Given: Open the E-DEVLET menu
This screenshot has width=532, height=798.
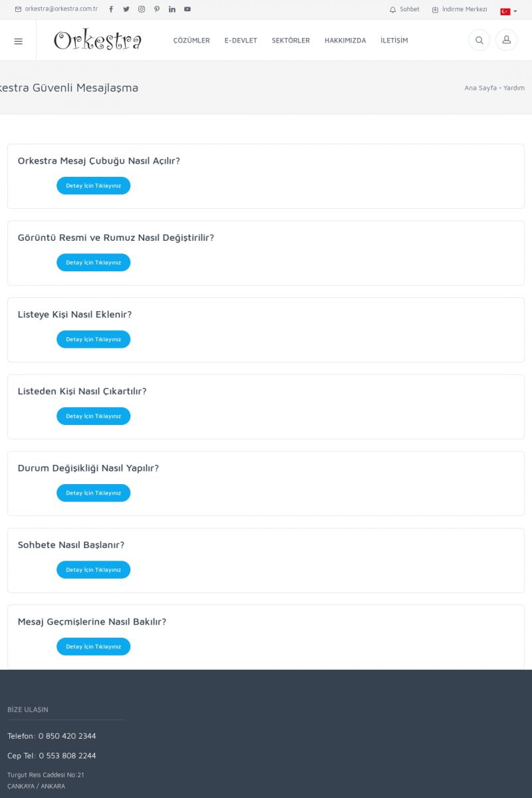Looking at the screenshot, I should coord(241,41).
